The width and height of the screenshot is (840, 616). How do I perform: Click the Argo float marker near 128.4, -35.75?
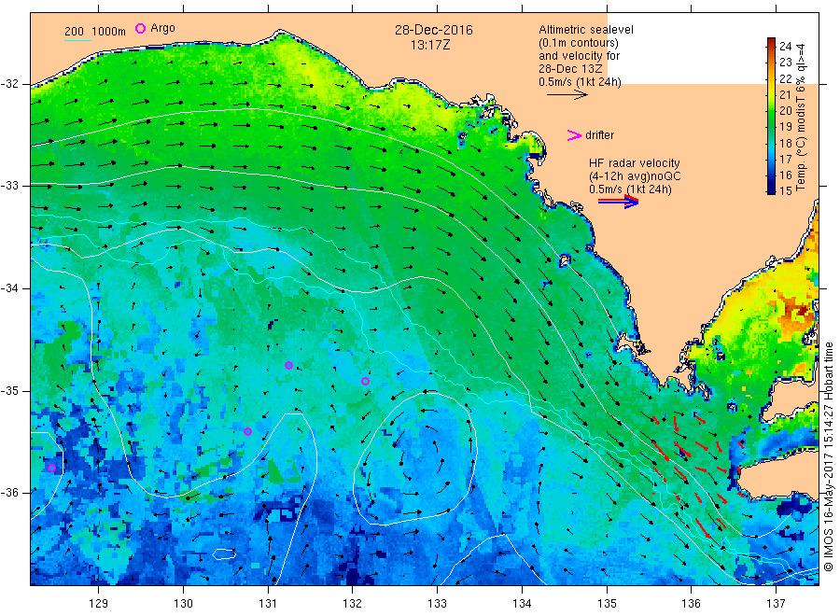[51, 469]
